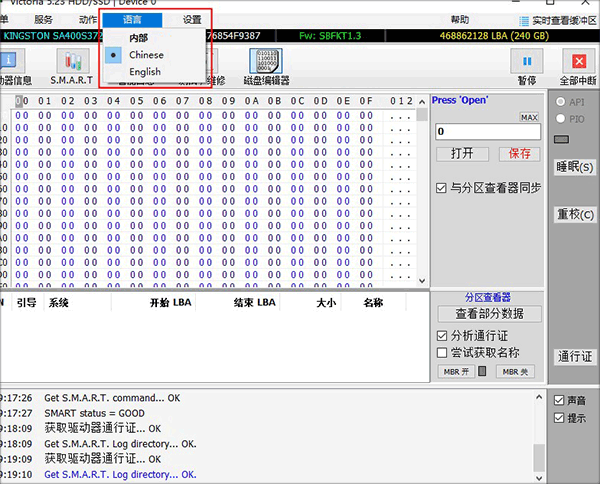Viewport: 600px width, 484px height.
Task: Open the 服务 service menu
Action: point(43,20)
